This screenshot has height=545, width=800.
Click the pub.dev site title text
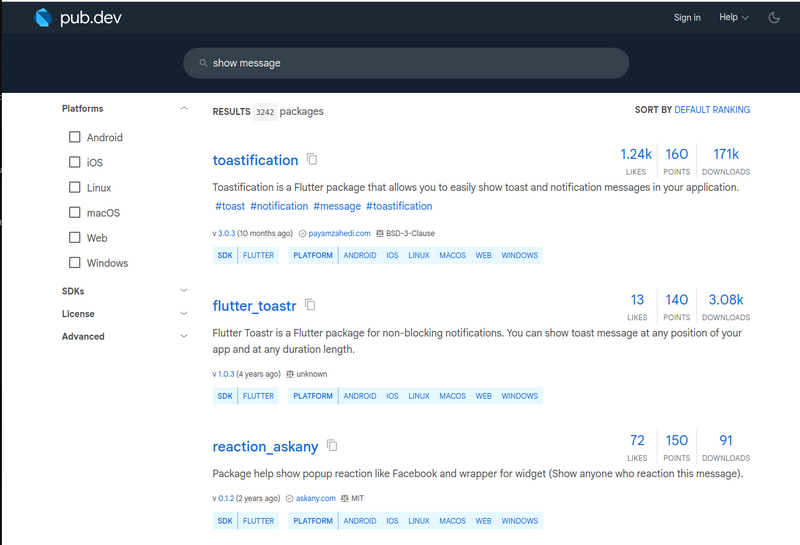point(91,18)
